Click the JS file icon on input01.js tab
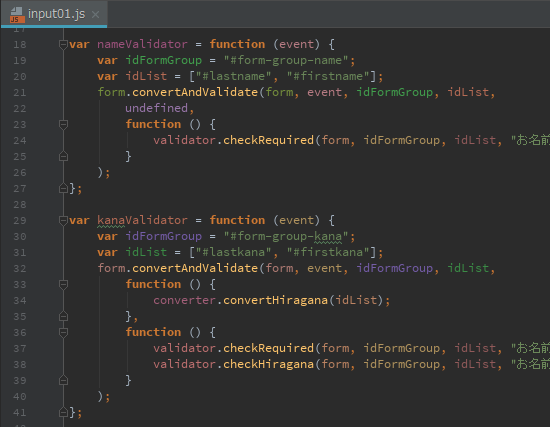 (17, 15)
